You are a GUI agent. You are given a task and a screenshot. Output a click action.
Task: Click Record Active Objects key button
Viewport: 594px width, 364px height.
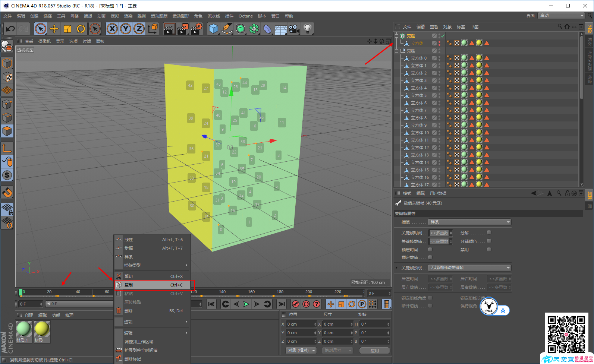[x=296, y=304]
